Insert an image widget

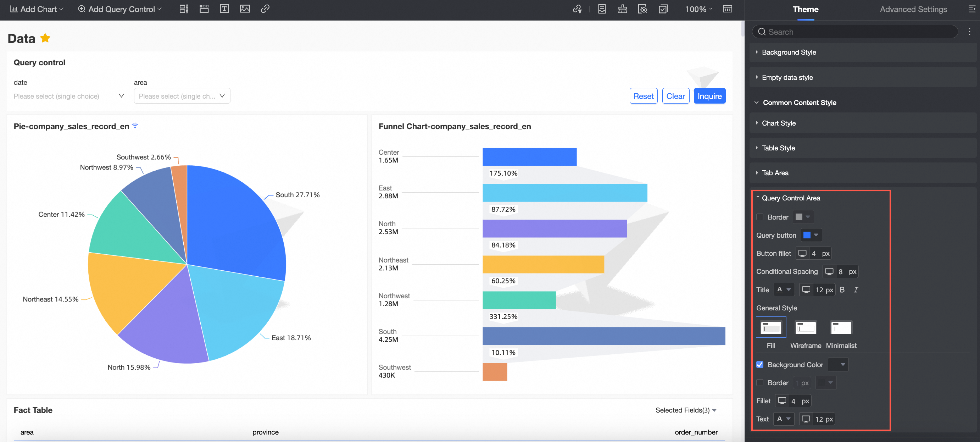pos(245,9)
